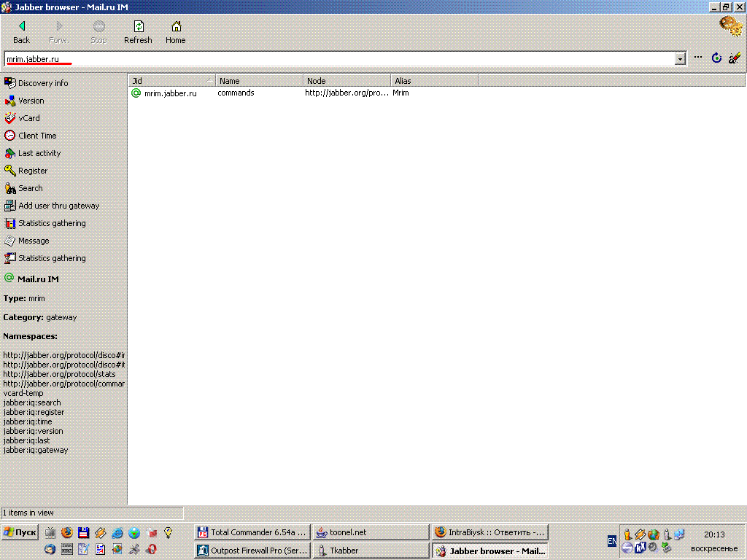Open Discovery info in sidebar
This screenshot has height=560, width=747.
[42, 83]
